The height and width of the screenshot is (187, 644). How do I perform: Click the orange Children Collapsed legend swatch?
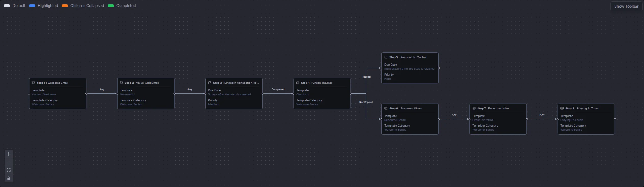[x=65, y=6]
